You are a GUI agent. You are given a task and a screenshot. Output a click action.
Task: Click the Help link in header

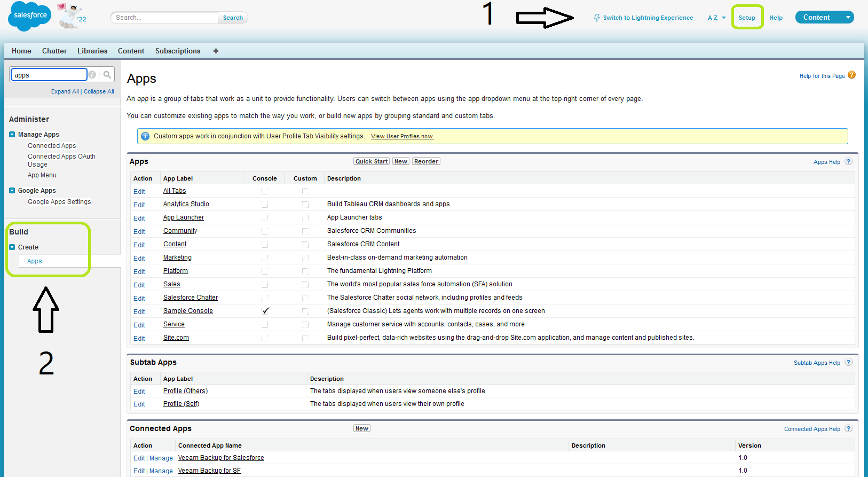[776, 18]
